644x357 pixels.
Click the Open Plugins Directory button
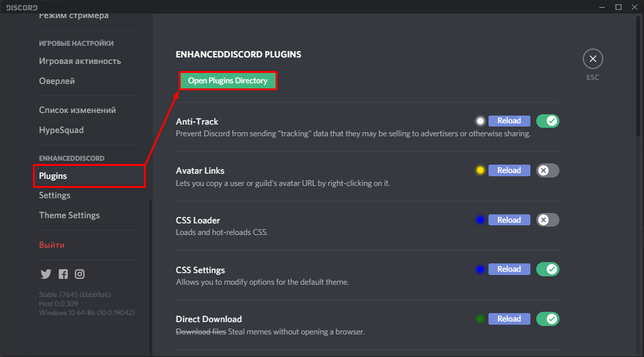[228, 81]
